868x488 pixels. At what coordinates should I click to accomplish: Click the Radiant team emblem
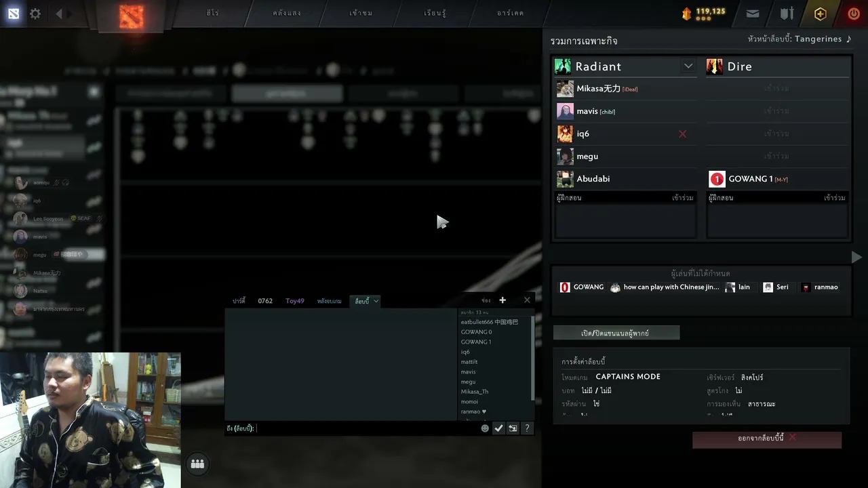pos(563,66)
